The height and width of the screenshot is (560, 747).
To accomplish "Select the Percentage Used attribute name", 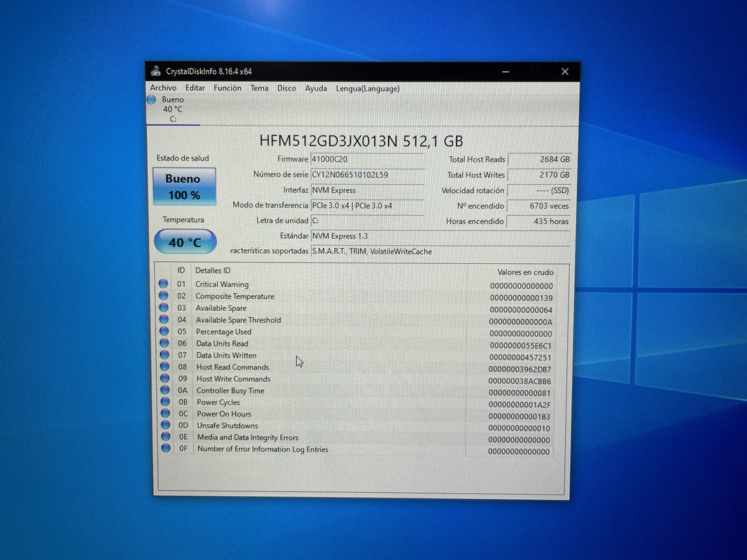I will [x=223, y=332].
